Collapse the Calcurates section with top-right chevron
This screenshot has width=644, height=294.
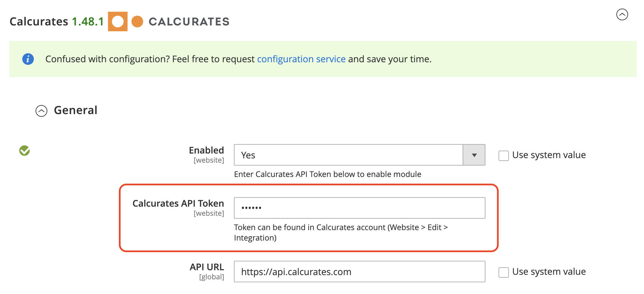point(622,14)
